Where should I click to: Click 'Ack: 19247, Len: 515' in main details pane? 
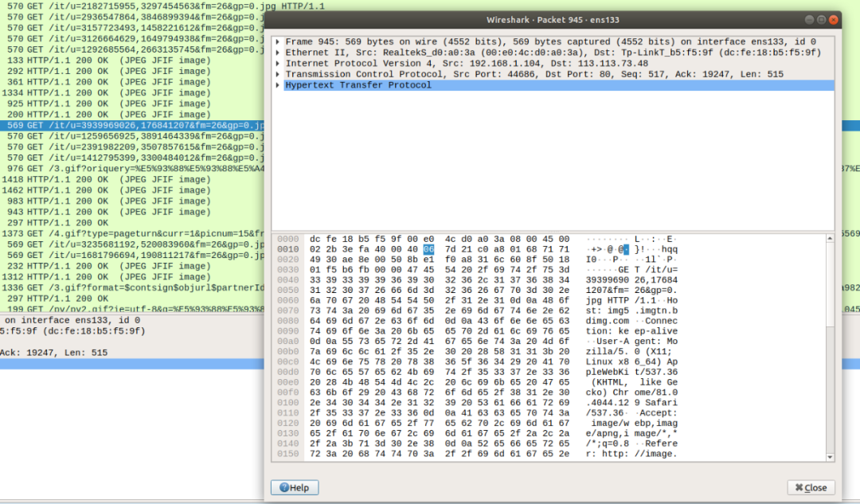(54, 353)
